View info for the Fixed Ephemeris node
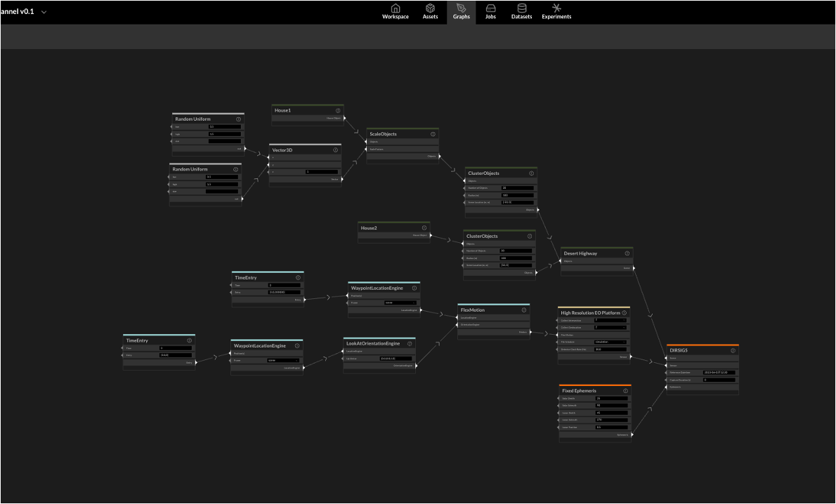The height and width of the screenshot is (504, 836). pyautogui.click(x=625, y=390)
